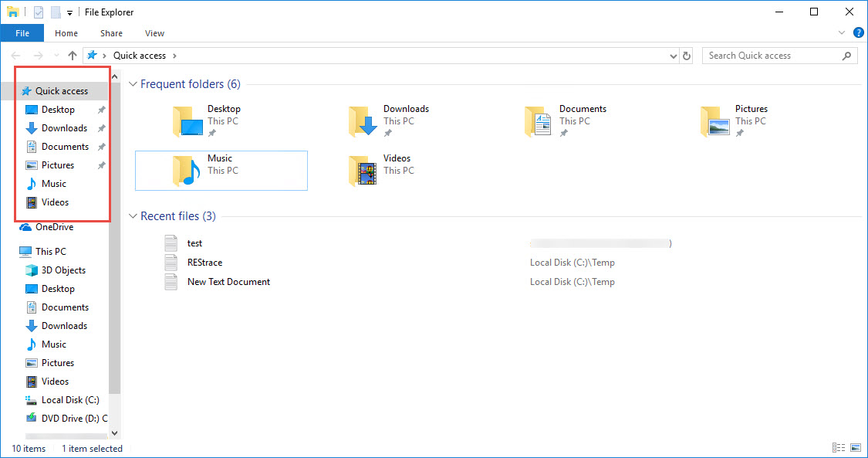Open the Help question mark icon
Viewport: 868px width, 458px height.
click(x=858, y=32)
